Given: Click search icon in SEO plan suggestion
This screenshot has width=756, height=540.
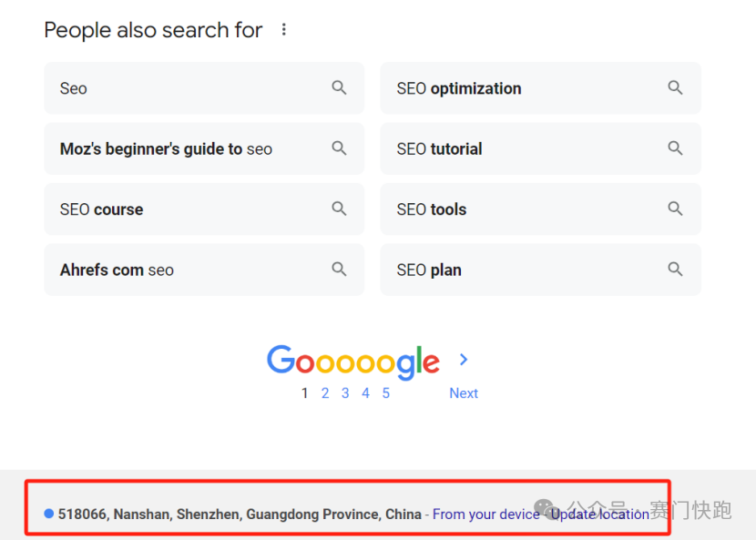Looking at the screenshot, I should [x=675, y=270].
